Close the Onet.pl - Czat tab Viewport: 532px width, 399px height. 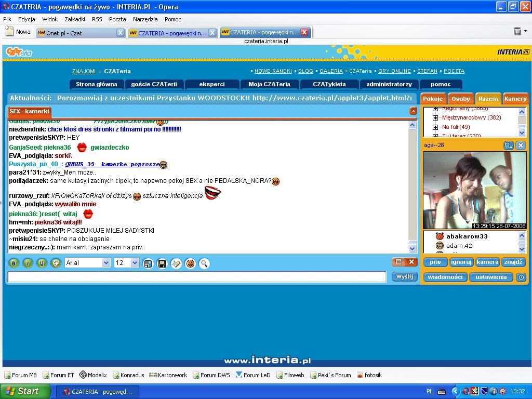[120, 33]
